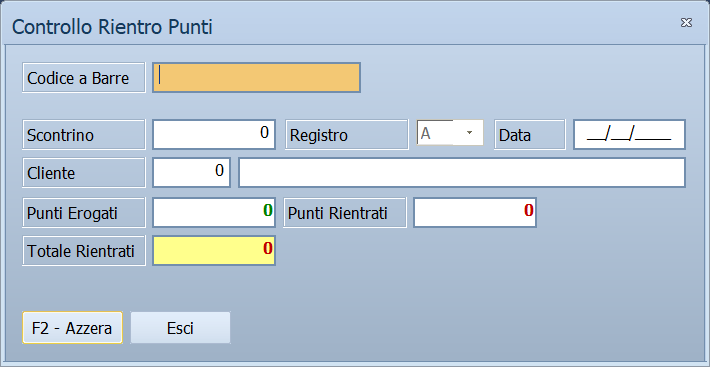Reset with the F2 - Azzera button
The width and height of the screenshot is (710, 367).
tap(72, 328)
